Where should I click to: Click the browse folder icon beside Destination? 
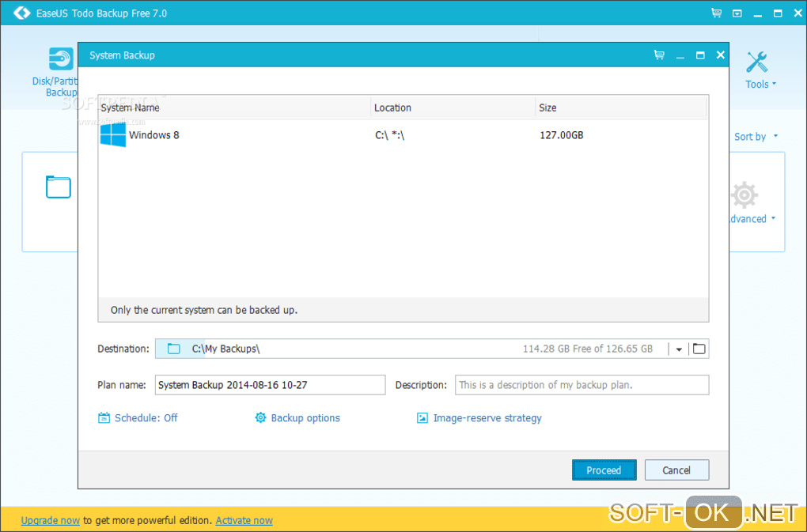tap(699, 349)
